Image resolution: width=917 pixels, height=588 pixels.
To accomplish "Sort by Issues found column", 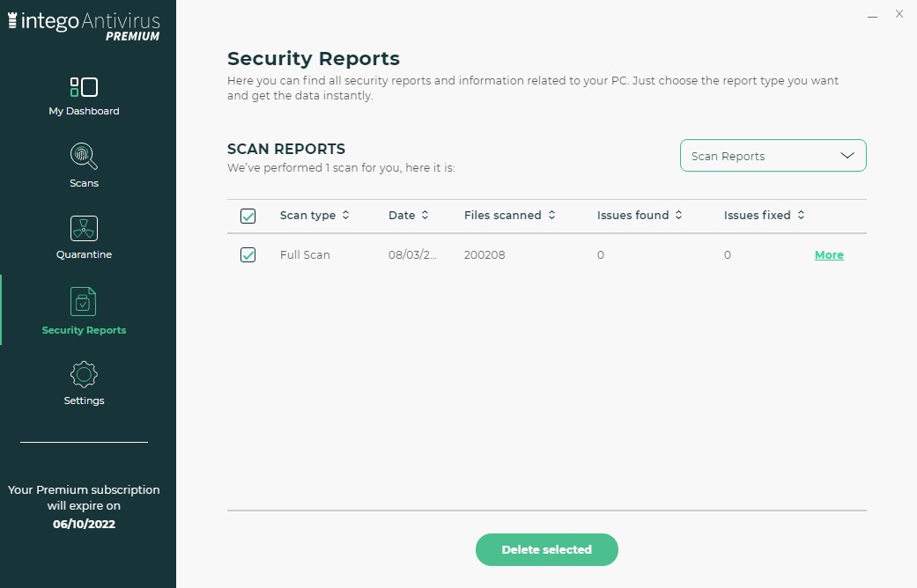I will pos(678,216).
